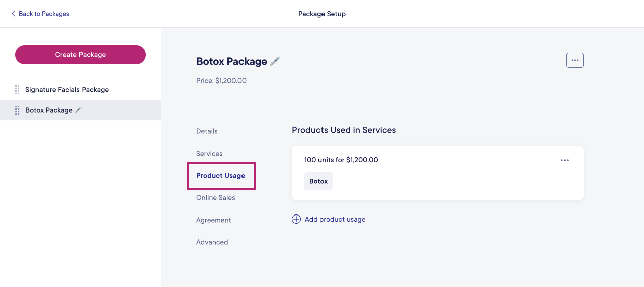Click the back chevron arrow icon
Image resolution: width=644 pixels, height=287 pixels.
(x=13, y=14)
